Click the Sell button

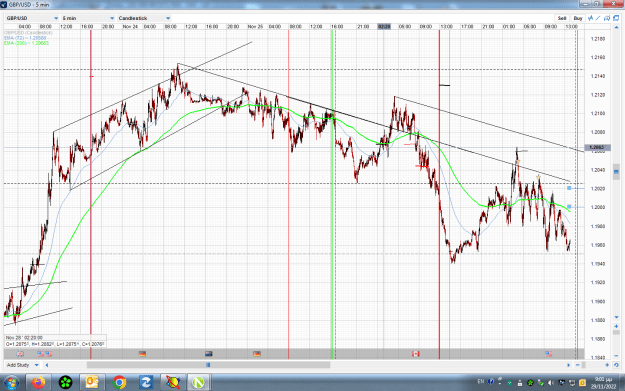pos(562,18)
